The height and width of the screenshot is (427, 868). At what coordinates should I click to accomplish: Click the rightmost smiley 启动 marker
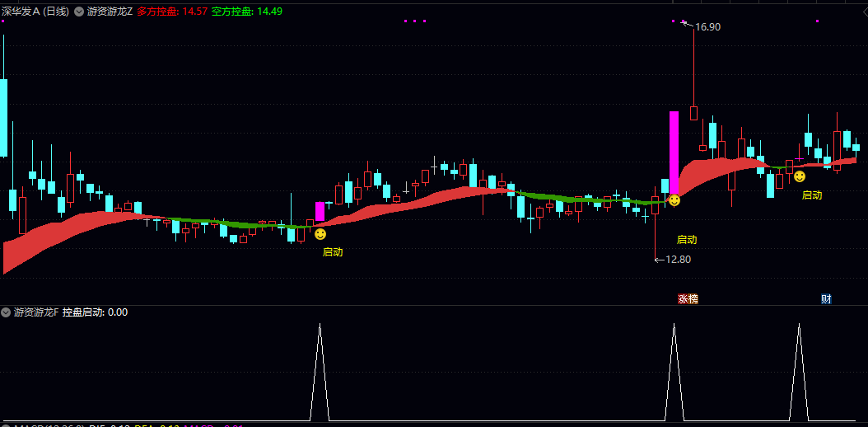pos(800,176)
